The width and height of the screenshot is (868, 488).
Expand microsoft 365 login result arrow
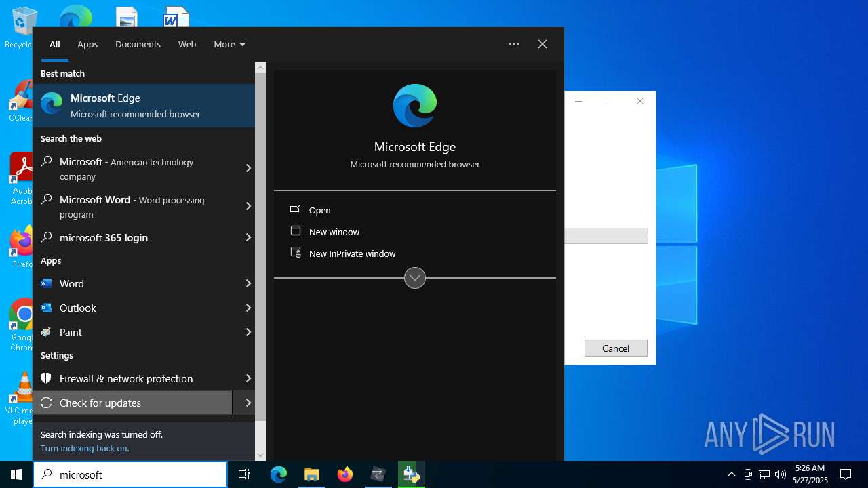[248, 237]
